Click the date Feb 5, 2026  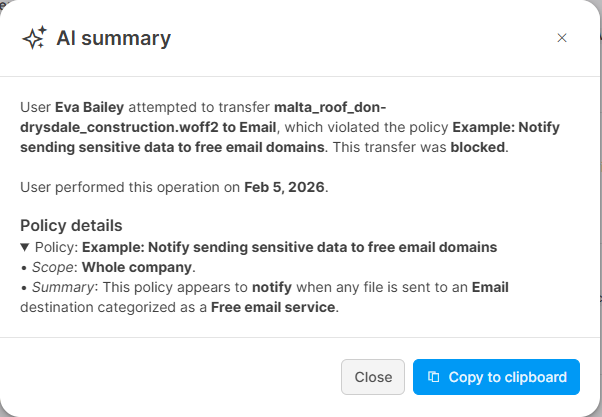tap(285, 186)
